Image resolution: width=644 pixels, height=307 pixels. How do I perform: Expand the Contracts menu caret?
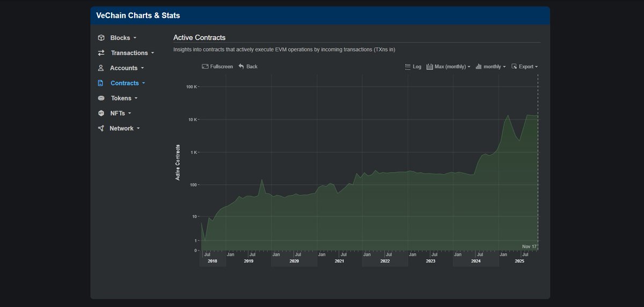click(143, 83)
